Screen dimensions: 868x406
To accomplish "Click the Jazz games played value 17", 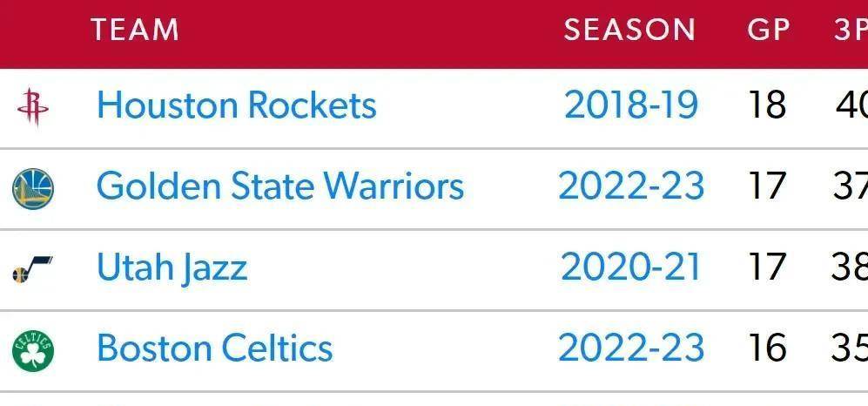I will pyautogui.click(x=767, y=267).
